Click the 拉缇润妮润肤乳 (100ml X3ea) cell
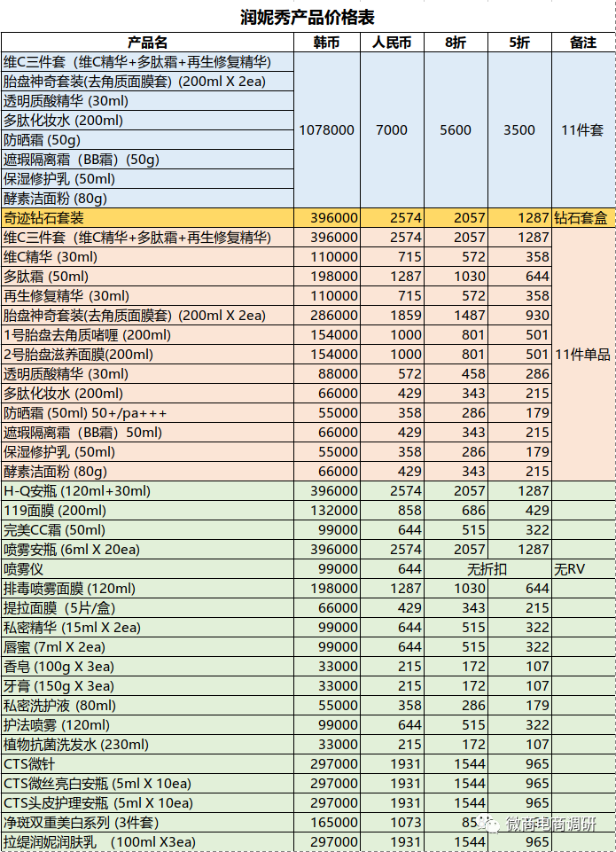 [147, 842]
